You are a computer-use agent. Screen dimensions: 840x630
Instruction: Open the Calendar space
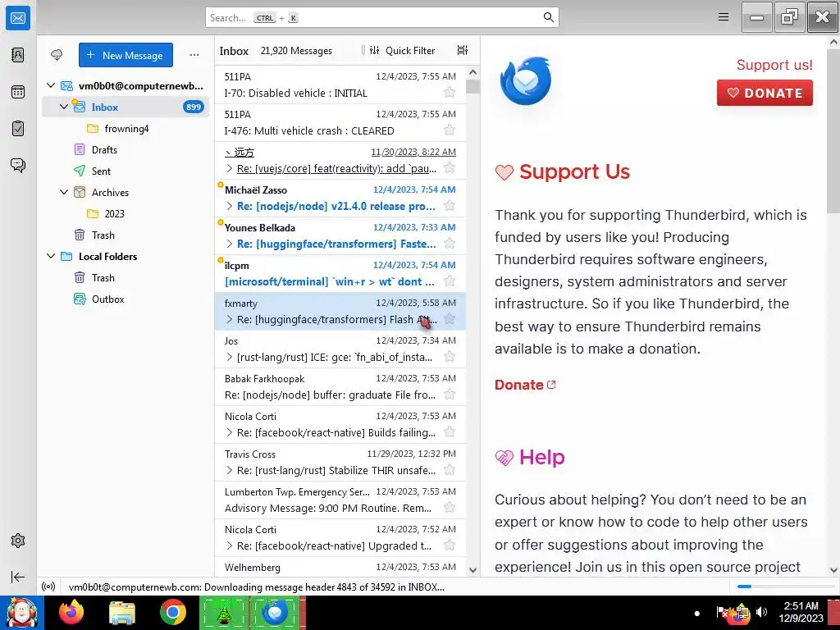18,92
